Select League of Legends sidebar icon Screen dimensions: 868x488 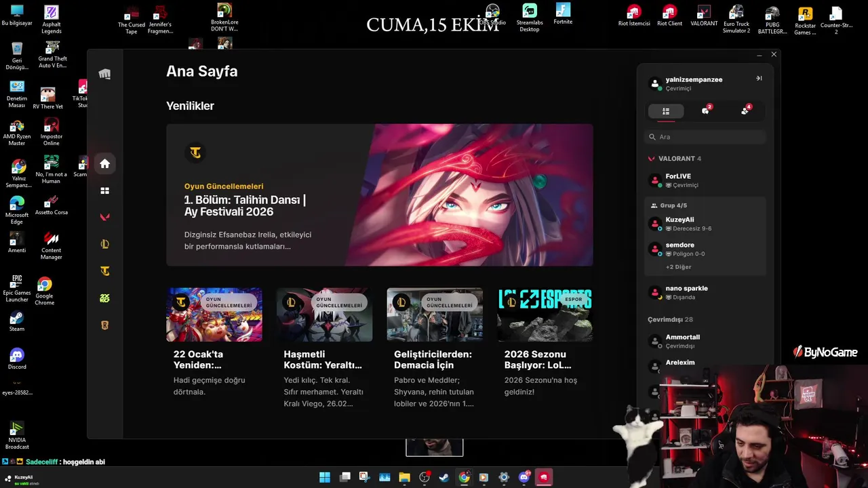pyautogui.click(x=104, y=244)
